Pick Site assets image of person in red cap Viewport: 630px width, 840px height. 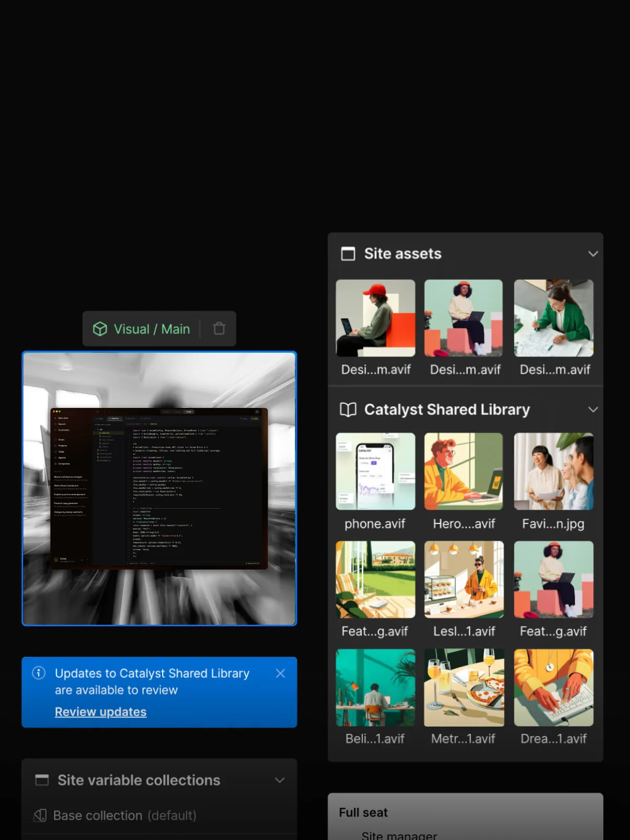[x=375, y=318]
